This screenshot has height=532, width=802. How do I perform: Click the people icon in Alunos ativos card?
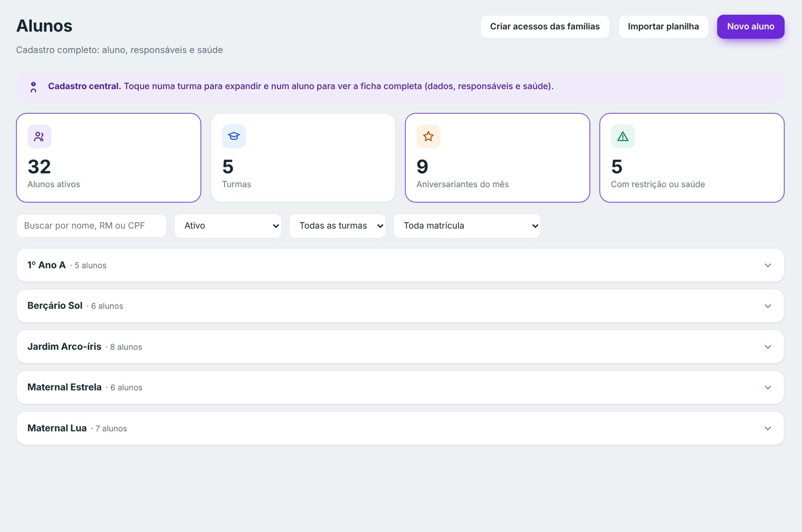point(39,136)
